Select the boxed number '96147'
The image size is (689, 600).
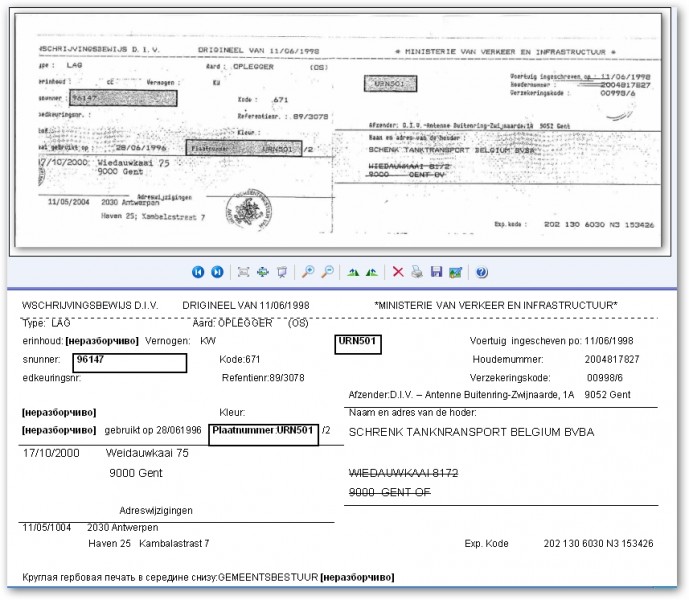click(130, 363)
